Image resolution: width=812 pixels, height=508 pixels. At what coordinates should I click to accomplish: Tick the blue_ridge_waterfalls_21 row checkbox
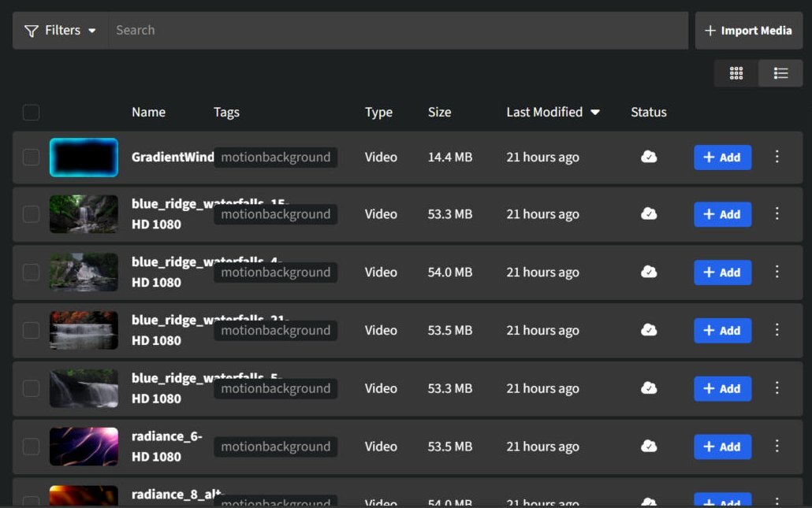pyautogui.click(x=31, y=330)
